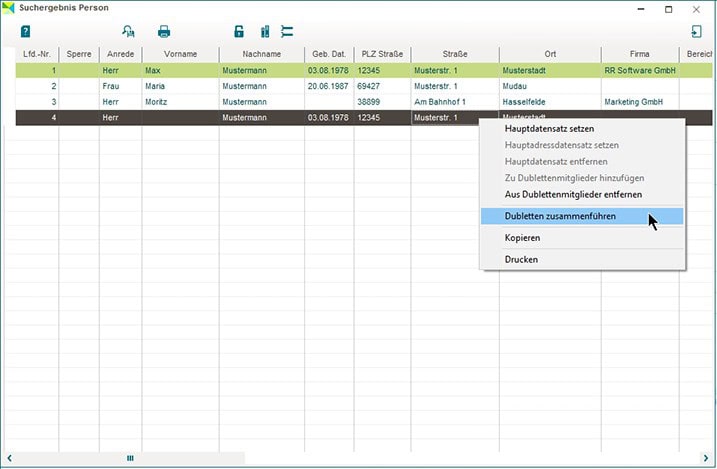Sort by the Nachname column header
Viewport: 717px width, 469px height.
tap(262, 54)
